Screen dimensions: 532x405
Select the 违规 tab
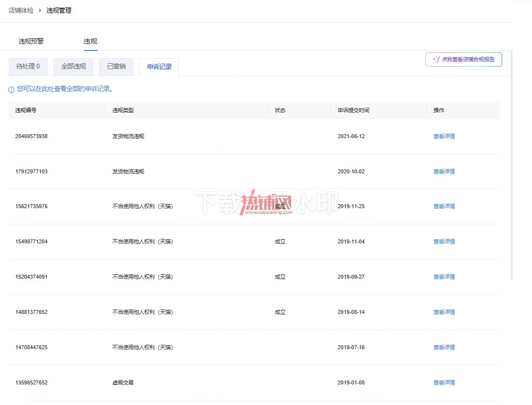90,41
